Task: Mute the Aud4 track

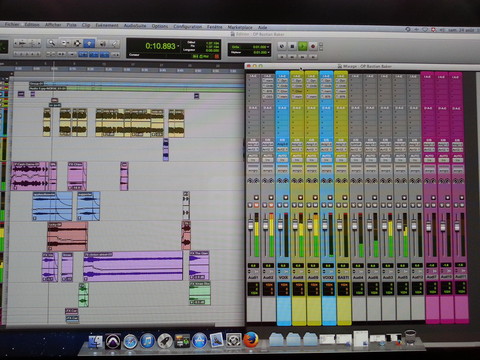Action: [x=360, y=205]
